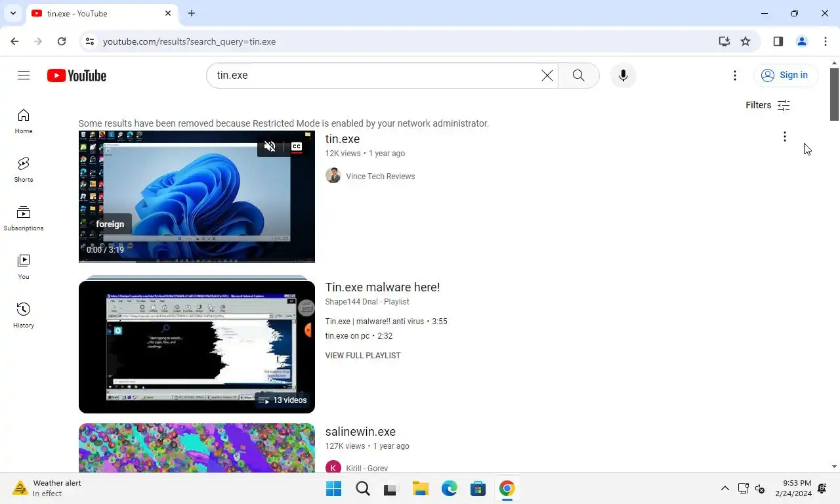Click the install app icon in address bar

coord(724,41)
